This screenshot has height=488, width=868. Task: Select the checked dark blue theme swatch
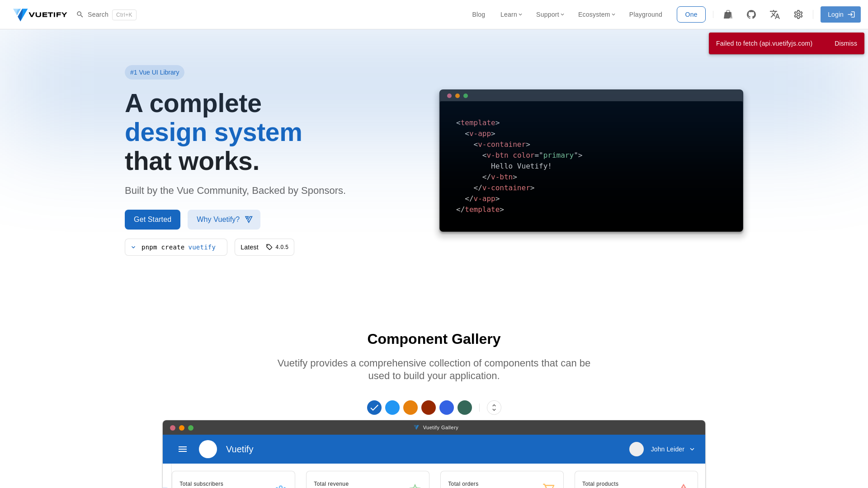coord(374,408)
